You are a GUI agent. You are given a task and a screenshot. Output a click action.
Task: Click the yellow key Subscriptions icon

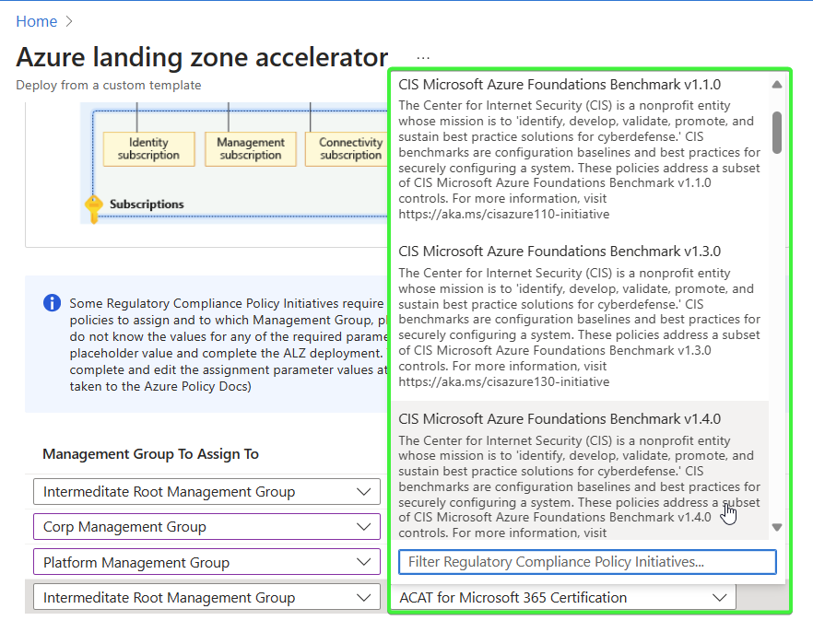(93, 209)
